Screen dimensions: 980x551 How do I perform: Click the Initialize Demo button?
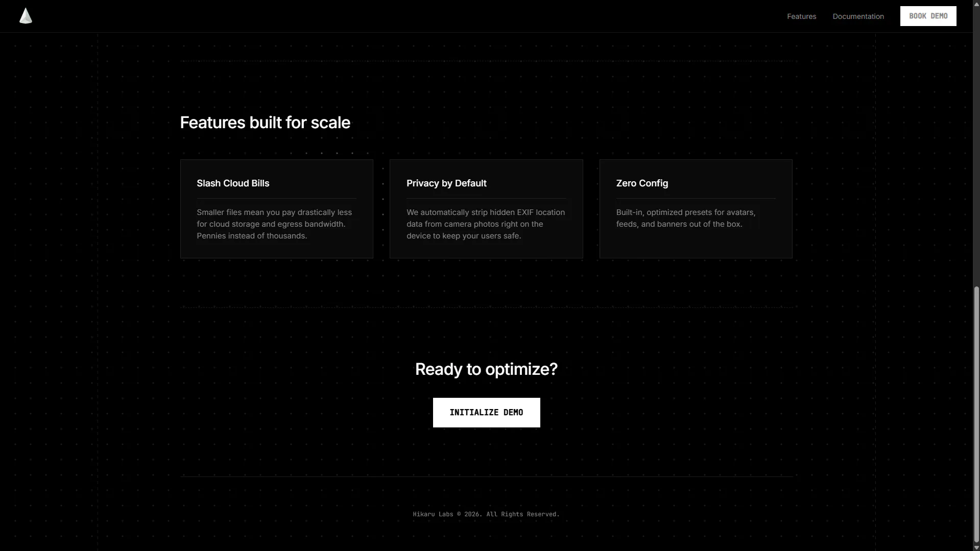coord(486,412)
